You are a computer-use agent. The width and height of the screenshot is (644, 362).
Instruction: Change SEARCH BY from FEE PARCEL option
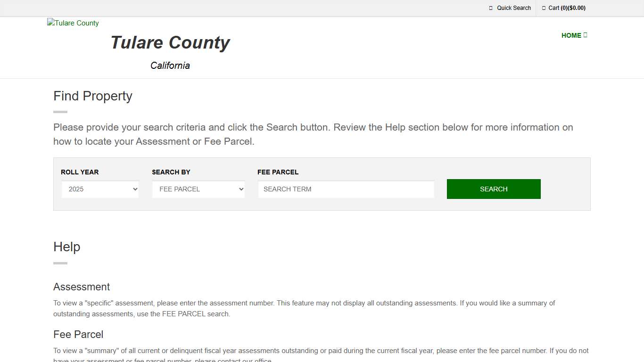coord(198,189)
